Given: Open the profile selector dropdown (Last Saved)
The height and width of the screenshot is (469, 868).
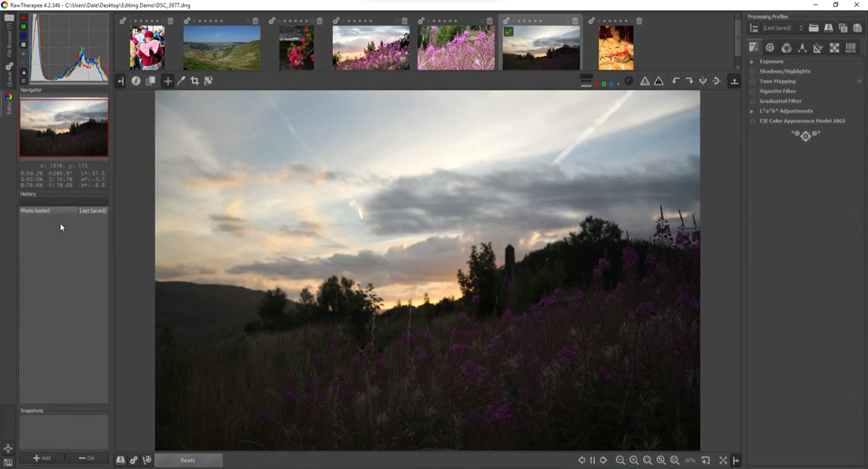Looking at the screenshot, I should tap(783, 28).
